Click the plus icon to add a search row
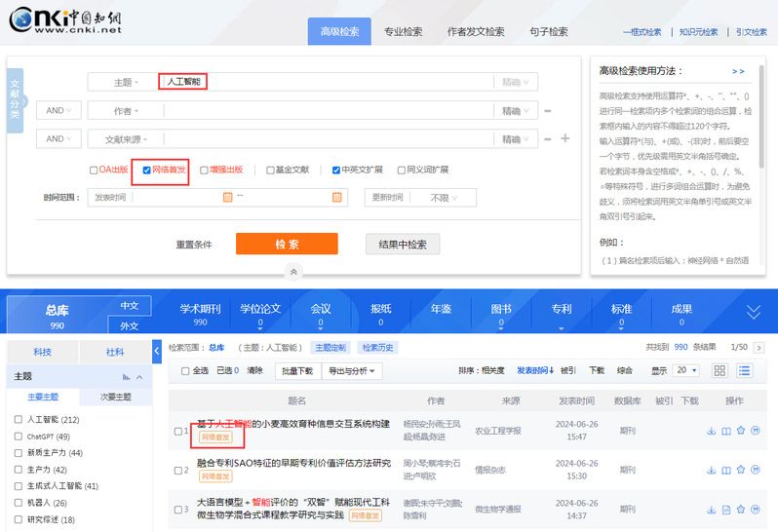778x532 pixels. 564,138
